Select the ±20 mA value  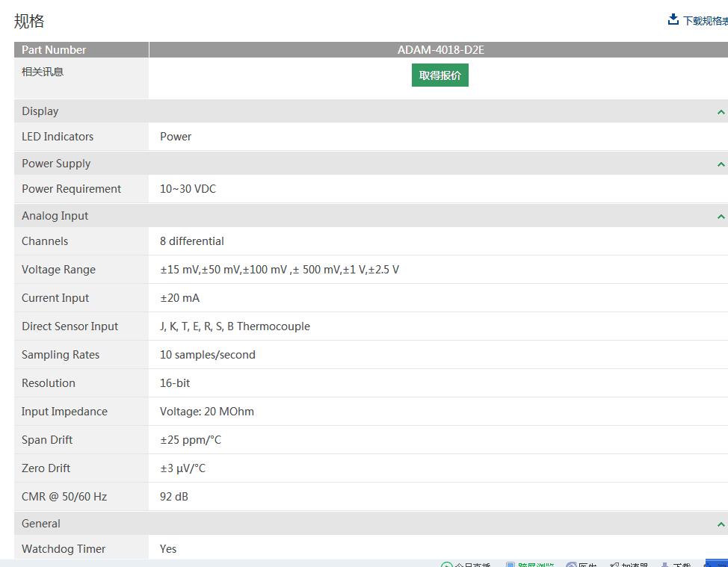[179, 298]
